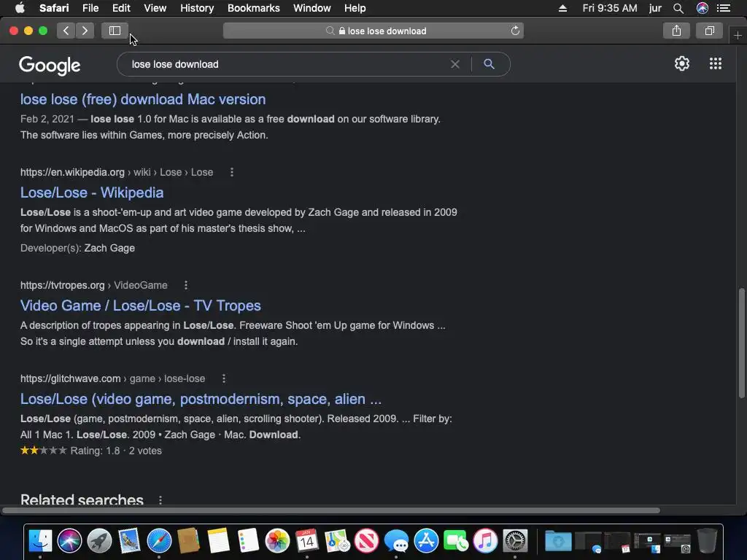This screenshot has width=747, height=560.
Task: Launch Siri from the Dock
Action: (69, 541)
